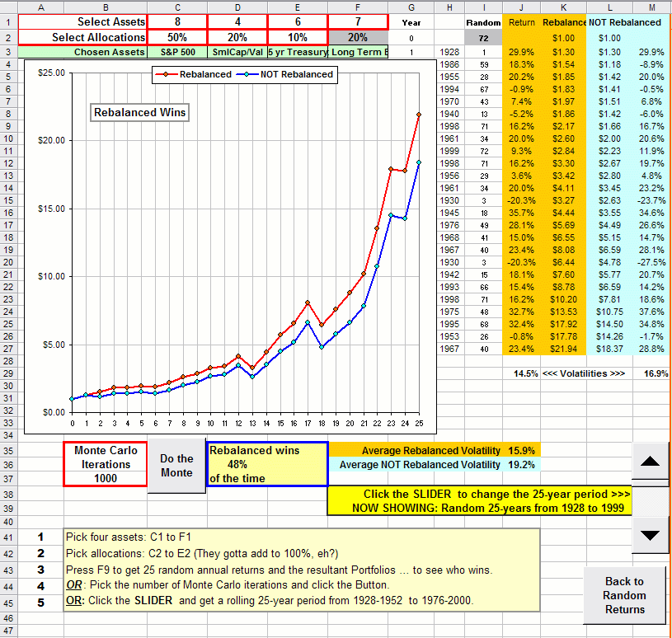Click the Do the Monte button
The image size is (672, 638).
tap(176, 466)
